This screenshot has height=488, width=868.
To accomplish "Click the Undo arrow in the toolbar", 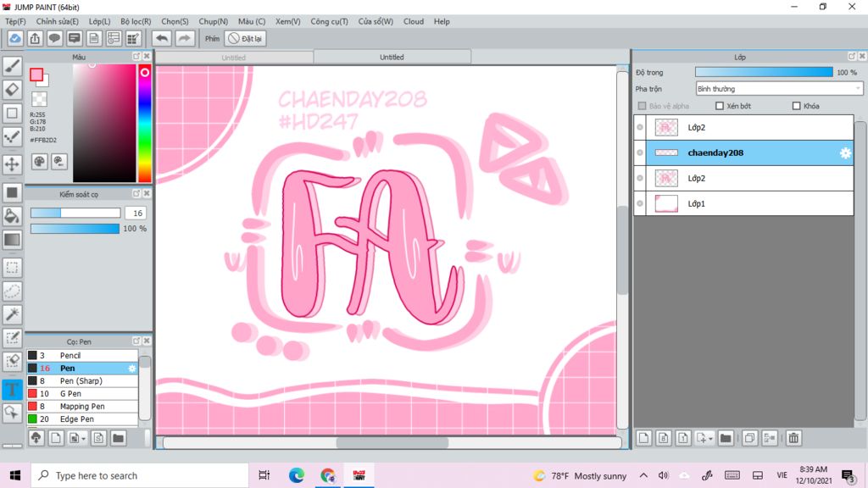I will (162, 38).
